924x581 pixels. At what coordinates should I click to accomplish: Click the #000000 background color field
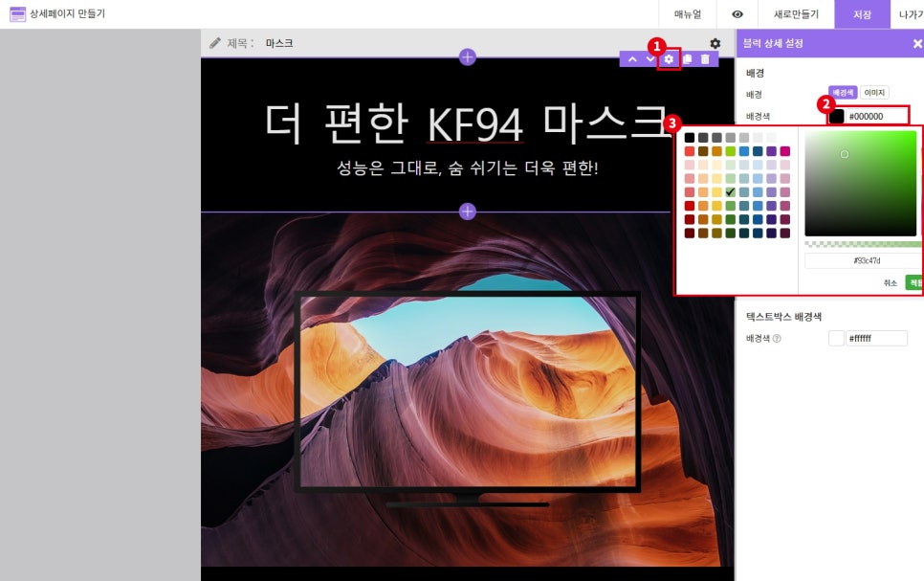point(876,116)
